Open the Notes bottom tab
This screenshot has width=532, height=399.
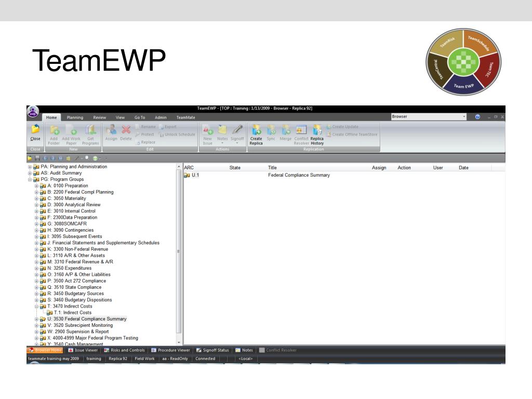tap(244, 350)
